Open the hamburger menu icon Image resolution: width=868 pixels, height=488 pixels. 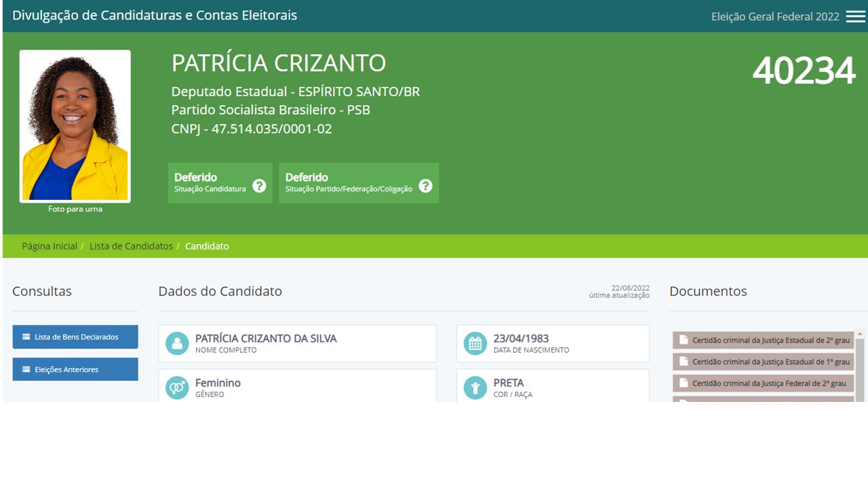855,17
